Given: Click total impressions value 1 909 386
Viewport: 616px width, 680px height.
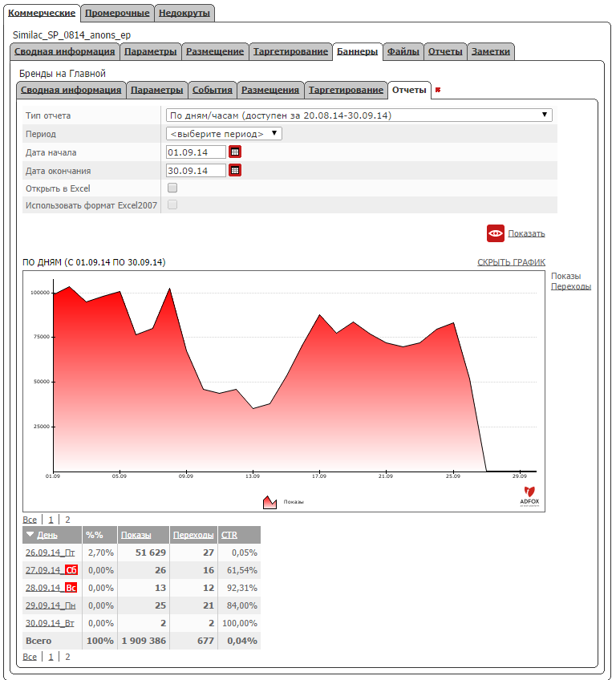Looking at the screenshot, I should pyautogui.click(x=144, y=641).
